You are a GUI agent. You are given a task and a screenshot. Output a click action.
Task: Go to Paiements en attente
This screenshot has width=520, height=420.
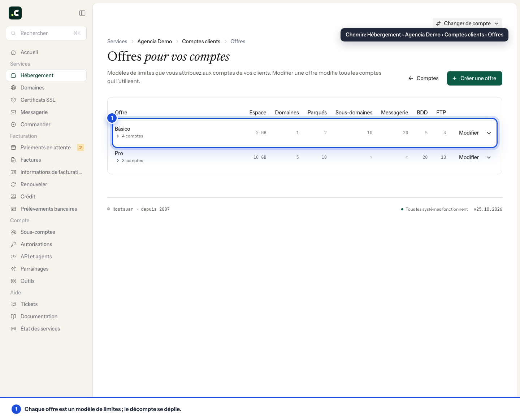tap(46, 148)
